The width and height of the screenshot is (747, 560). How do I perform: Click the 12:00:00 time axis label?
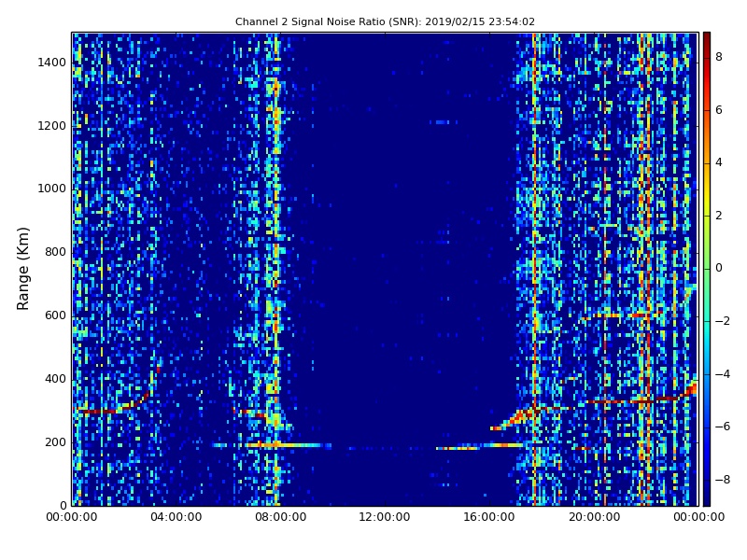click(x=385, y=517)
